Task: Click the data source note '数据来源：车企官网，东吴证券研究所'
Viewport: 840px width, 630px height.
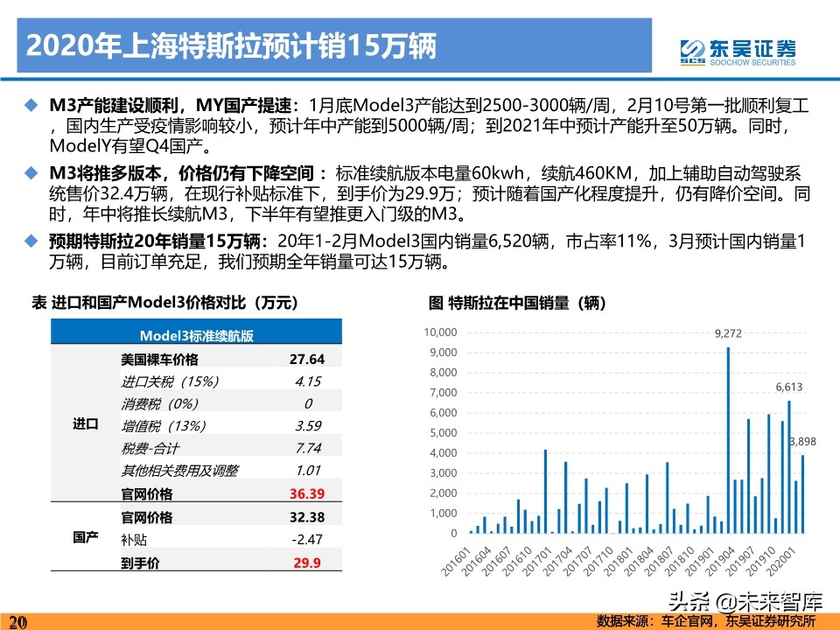Action: (x=706, y=621)
